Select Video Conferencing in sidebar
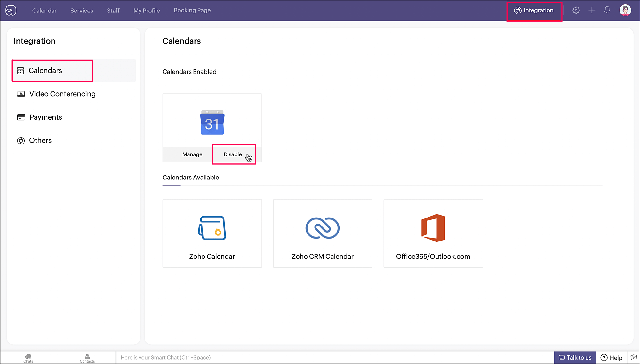The height and width of the screenshot is (364, 640). coord(56,94)
